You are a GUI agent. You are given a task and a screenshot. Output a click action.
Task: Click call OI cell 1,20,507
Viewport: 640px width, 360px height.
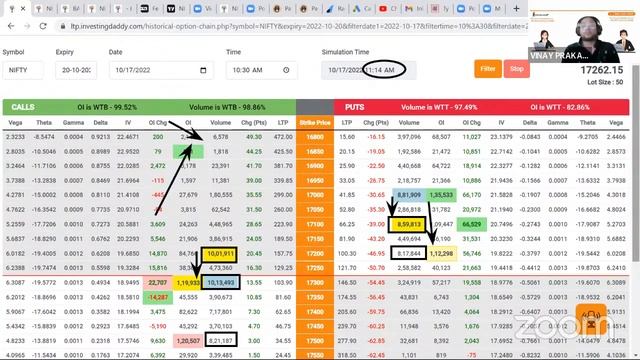coord(188,341)
